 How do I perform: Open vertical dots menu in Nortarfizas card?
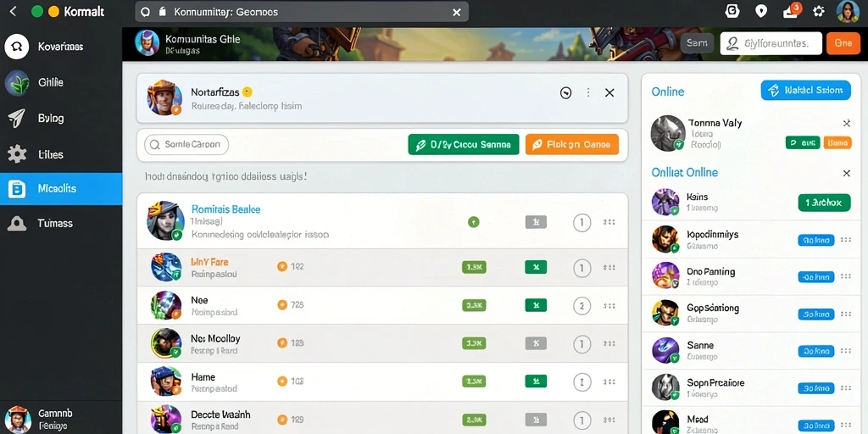point(588,93)
